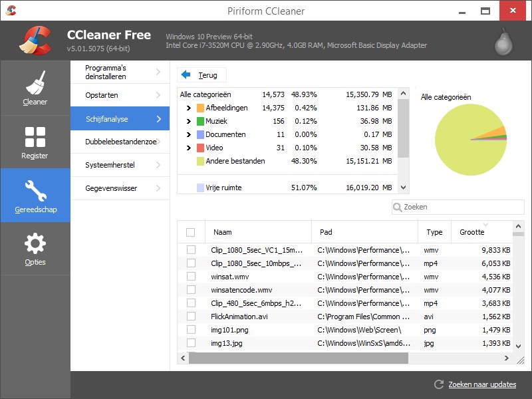
Task: Expand the Afbeeldingen category
Action: click(189, 108)
